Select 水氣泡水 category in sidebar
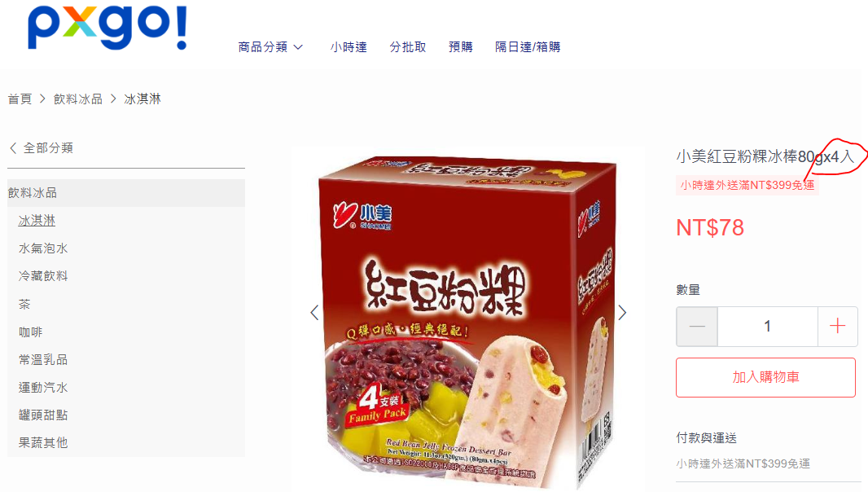 (43, 248)
